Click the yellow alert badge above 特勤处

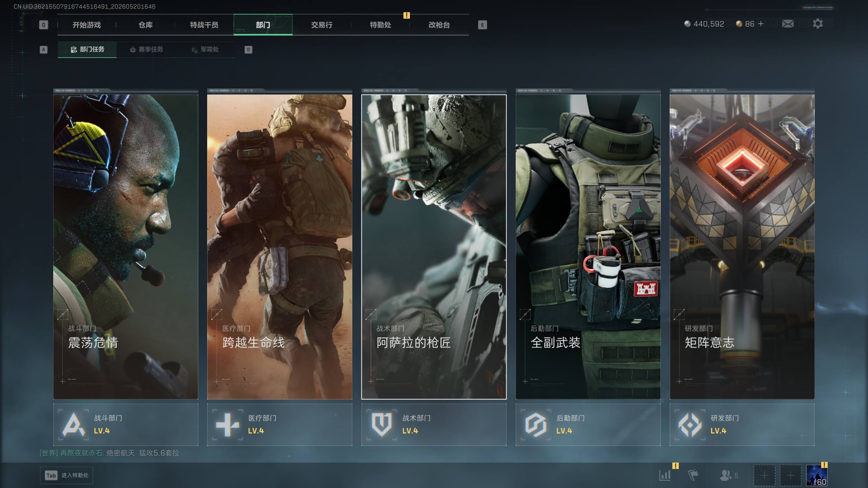click(407, 15)
